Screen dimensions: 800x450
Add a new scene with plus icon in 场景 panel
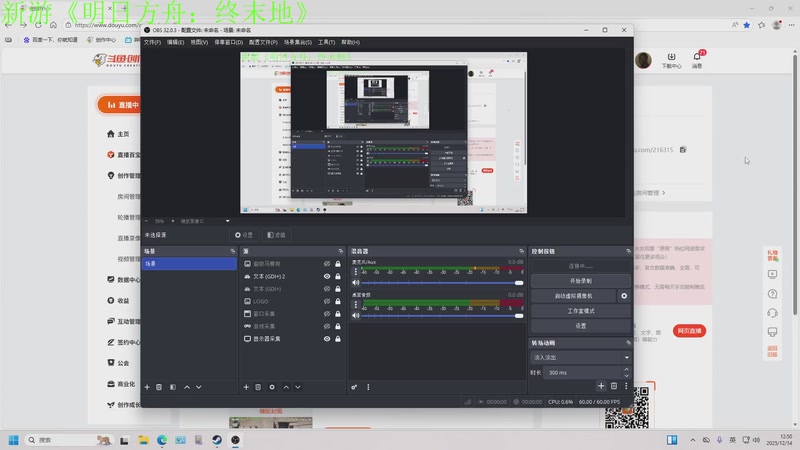(147, 387)
